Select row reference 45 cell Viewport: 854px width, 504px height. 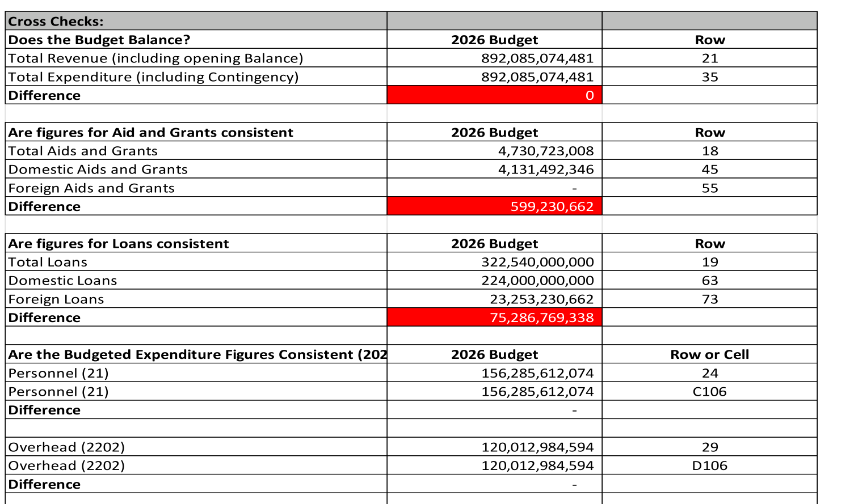710,170
